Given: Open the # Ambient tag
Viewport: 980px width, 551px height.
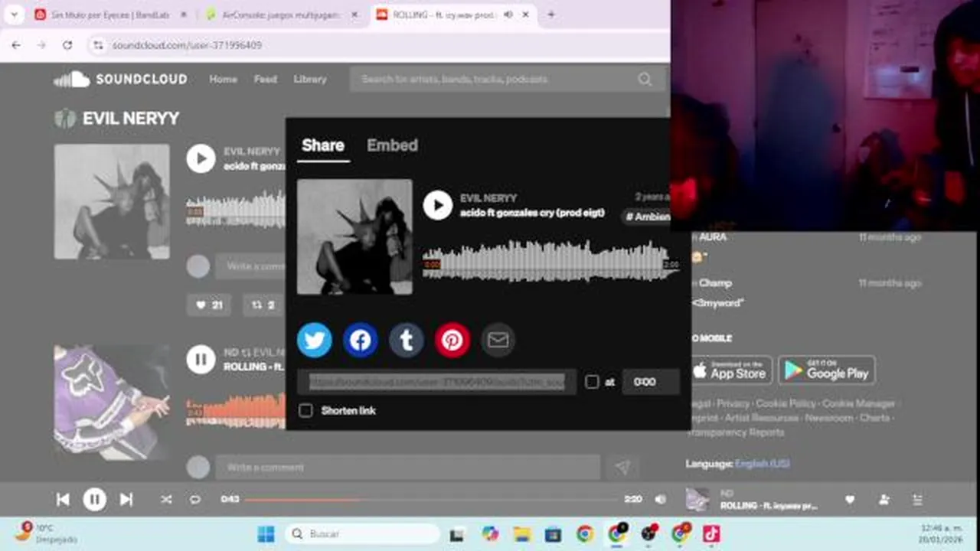Looking at the screenshot, I should click(x=648, y=217).
